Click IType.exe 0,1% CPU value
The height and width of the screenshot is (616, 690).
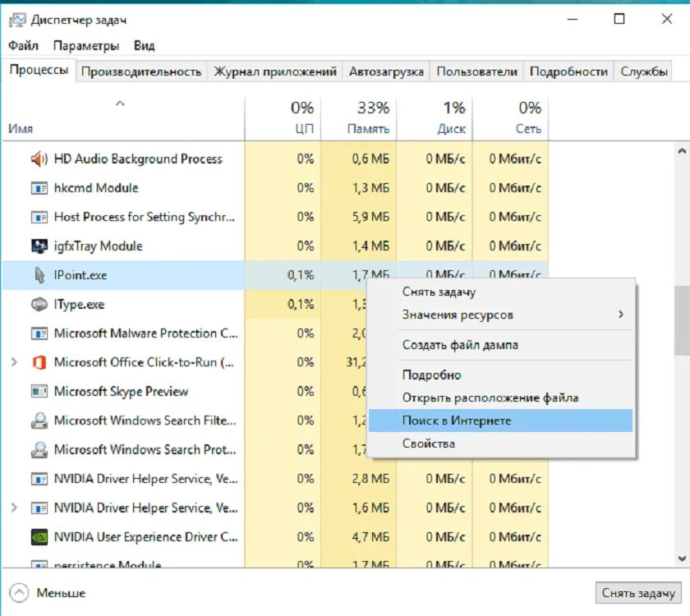click(301, 304)
